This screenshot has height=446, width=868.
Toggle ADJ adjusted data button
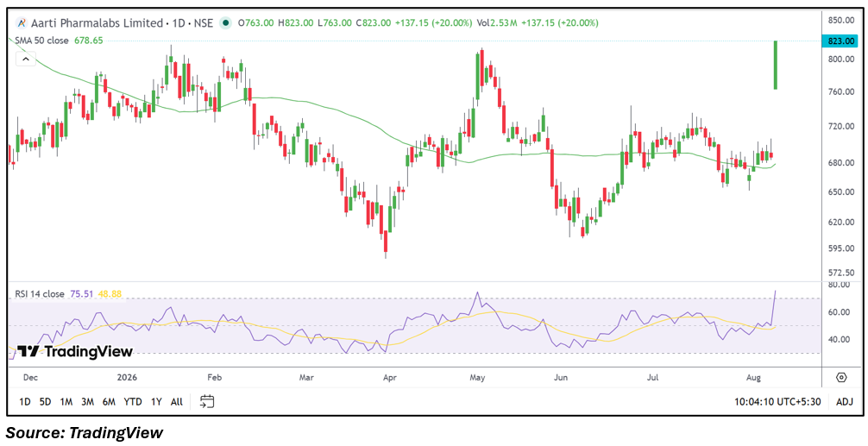(x=844, y=402)
